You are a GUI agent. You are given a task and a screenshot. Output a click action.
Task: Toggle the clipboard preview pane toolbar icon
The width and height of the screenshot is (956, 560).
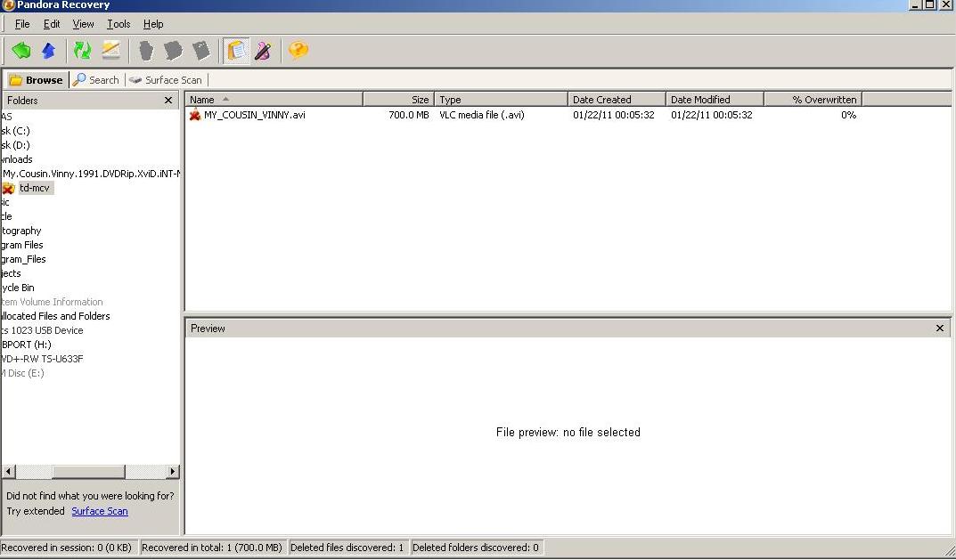(237, 50)
